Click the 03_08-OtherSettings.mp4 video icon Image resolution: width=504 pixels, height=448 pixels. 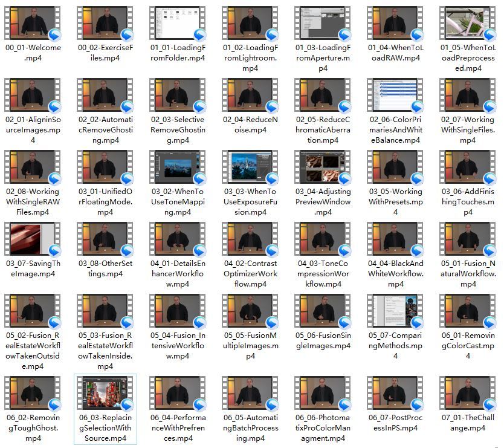[105, 239]
